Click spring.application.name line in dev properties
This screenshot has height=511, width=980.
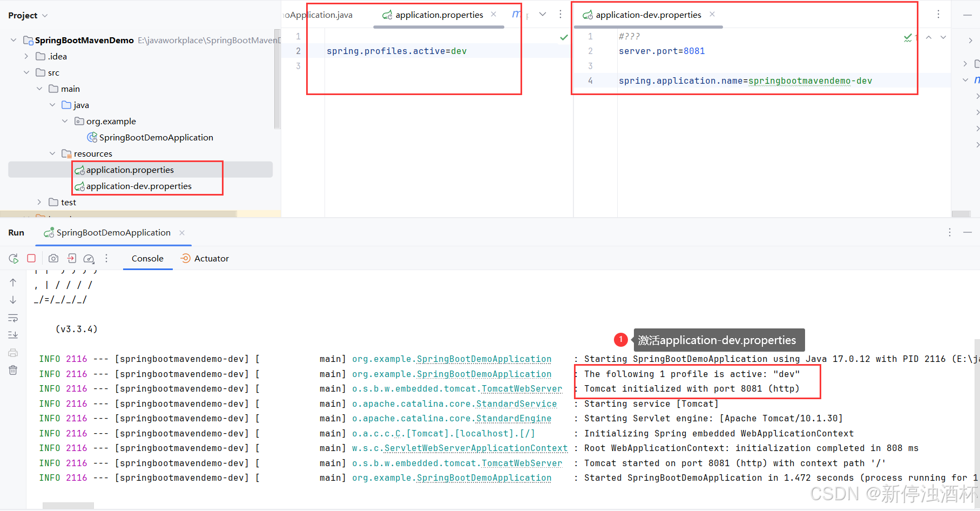(746, 81)
